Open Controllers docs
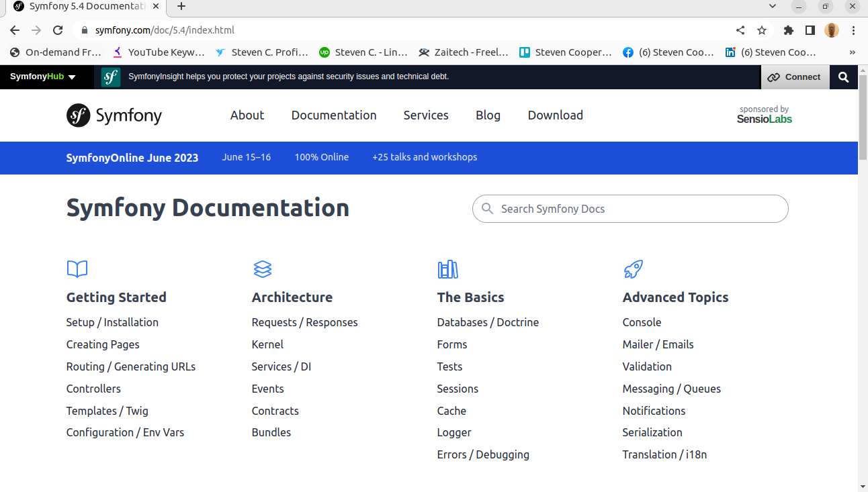Viewport: 868px width, 492px height. pos(93,389)
